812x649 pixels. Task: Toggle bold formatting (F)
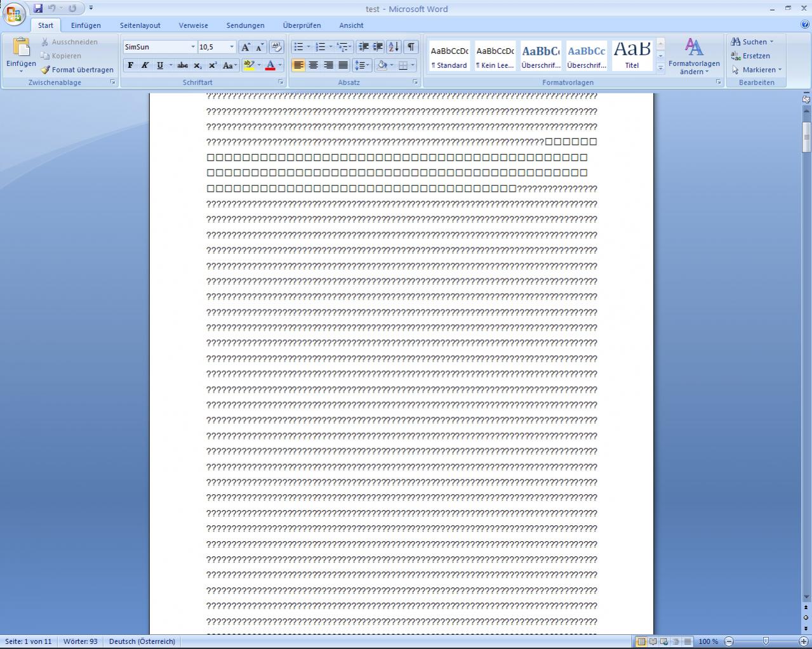pos(131,65)
